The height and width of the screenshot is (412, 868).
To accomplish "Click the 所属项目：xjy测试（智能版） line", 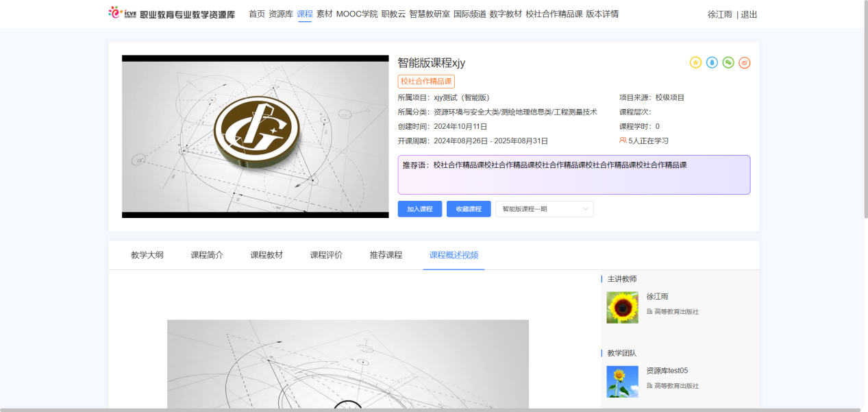I will pos(443,97).
